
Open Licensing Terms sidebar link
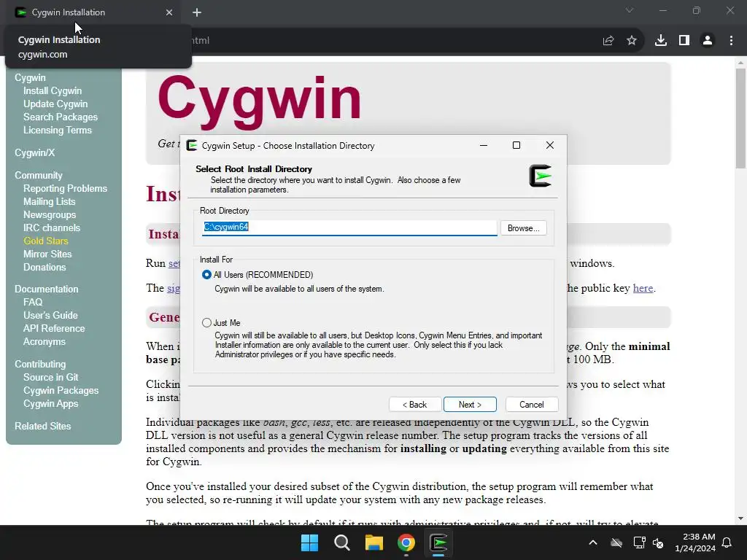57,130
